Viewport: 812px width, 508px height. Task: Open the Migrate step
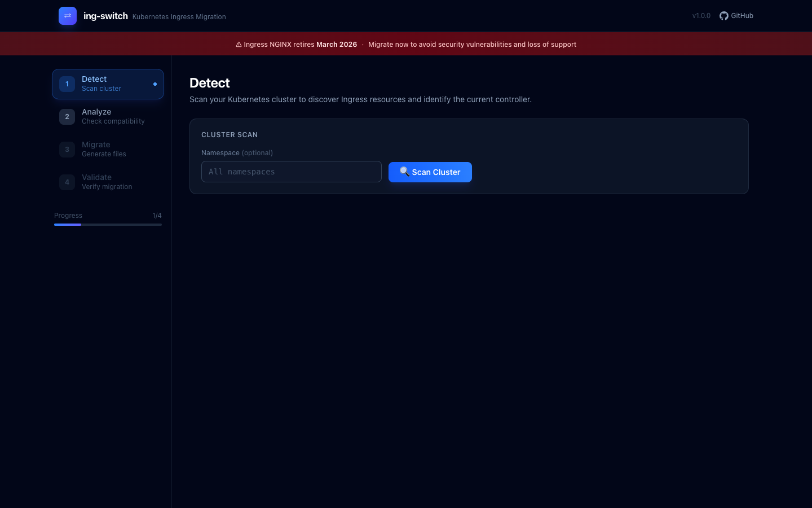point(108,150)
